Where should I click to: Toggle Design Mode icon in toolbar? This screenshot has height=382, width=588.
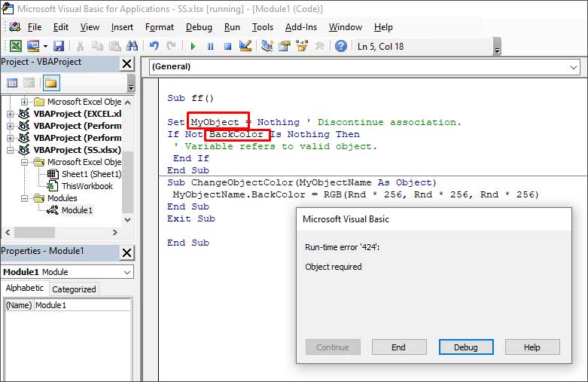click(245, 47)
